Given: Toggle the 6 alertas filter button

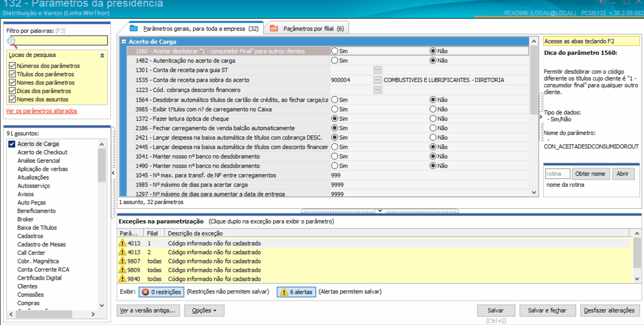Looking at the screenshot, I should pos(296,292).
